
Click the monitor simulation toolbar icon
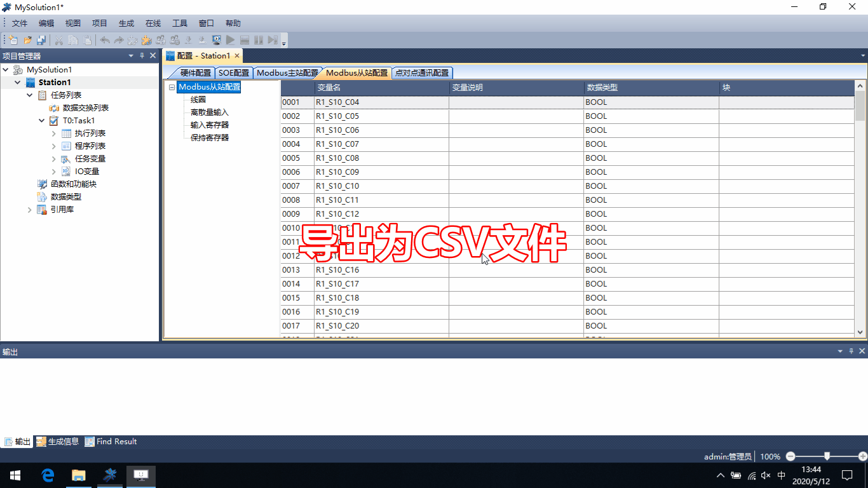click(x=217, y=40)
